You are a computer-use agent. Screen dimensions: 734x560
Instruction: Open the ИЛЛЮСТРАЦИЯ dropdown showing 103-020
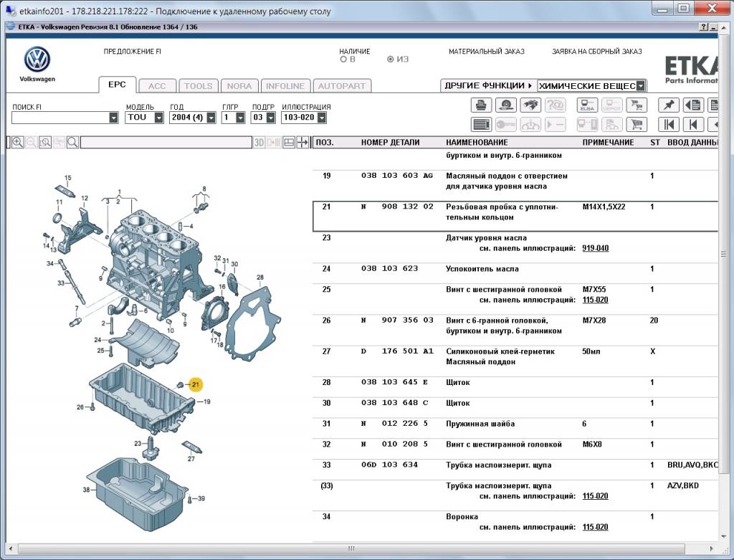click(322, 118)
